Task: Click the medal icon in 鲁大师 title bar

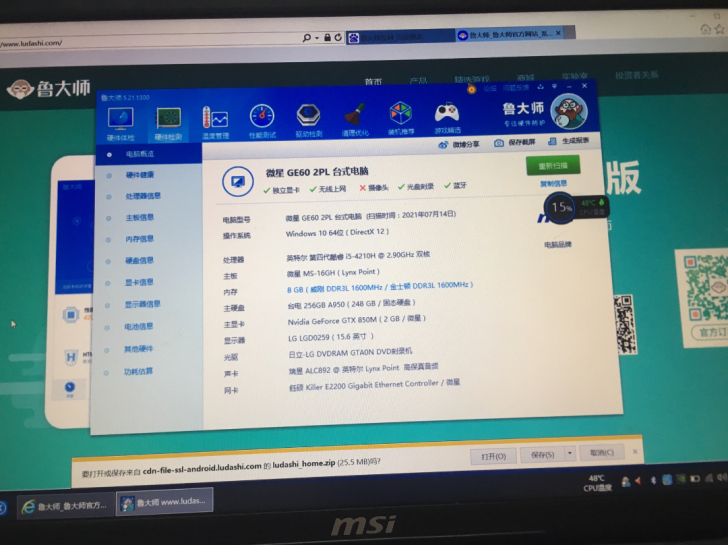Action: [471, 90]
